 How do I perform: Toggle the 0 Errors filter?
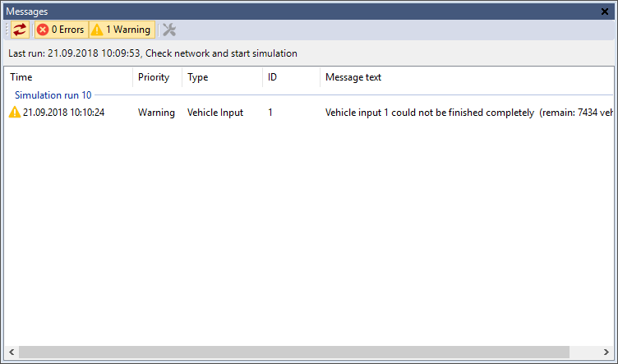[61, 30]
